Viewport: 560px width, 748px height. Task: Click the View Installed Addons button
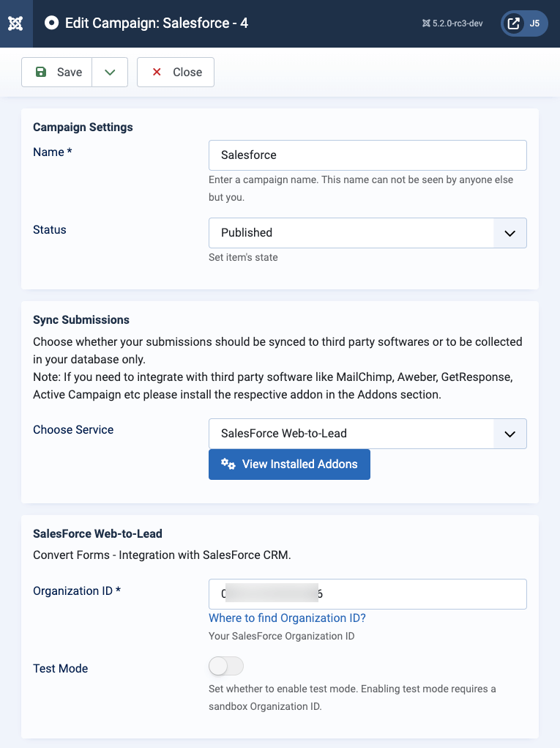pos(289,464)
